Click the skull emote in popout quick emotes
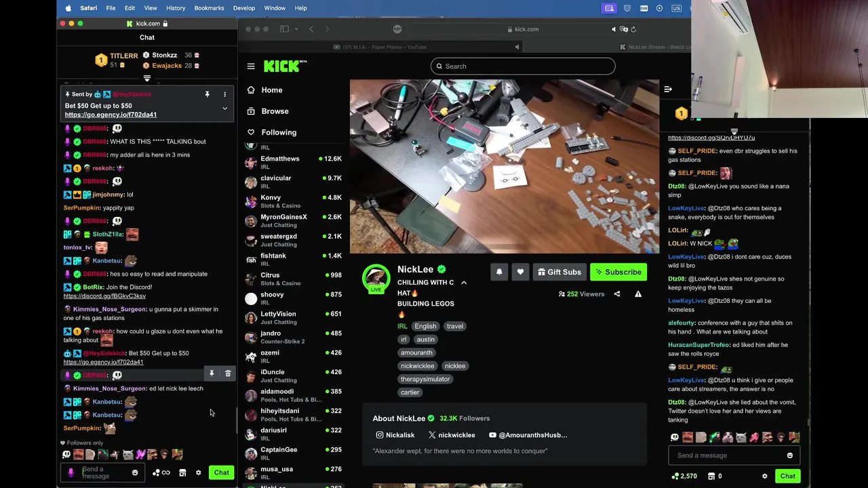 [x=66, y=454]
